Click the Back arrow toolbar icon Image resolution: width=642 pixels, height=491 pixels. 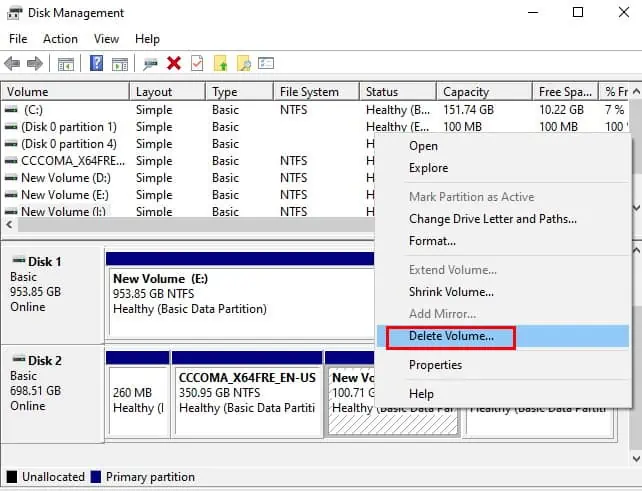click(x=12, y=63)
